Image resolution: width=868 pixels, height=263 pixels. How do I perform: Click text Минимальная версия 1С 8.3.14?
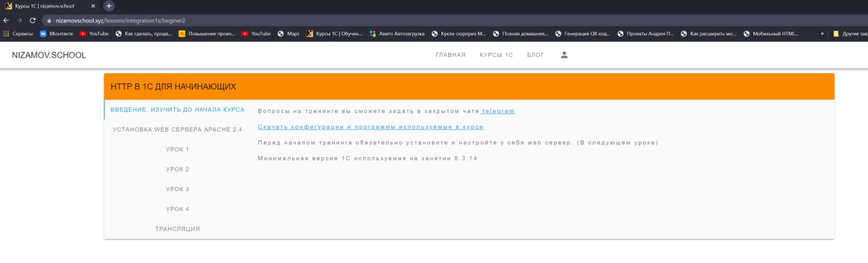click(x=368, y=158)
